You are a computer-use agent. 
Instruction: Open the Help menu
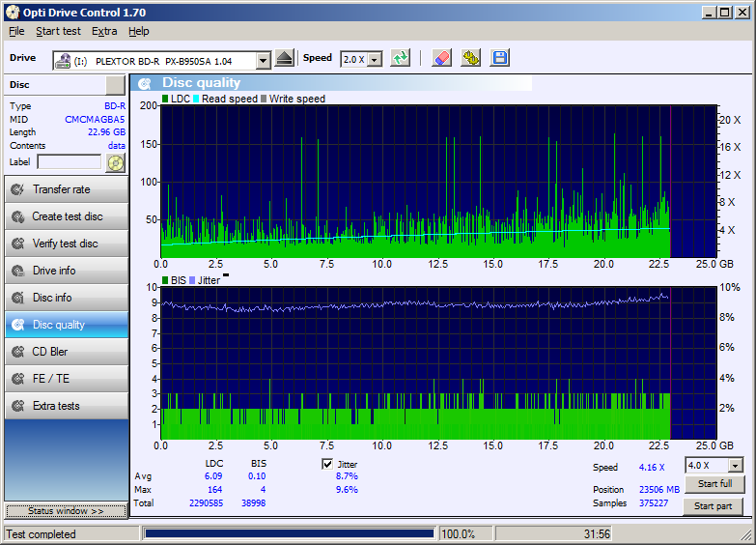[139, 31]
